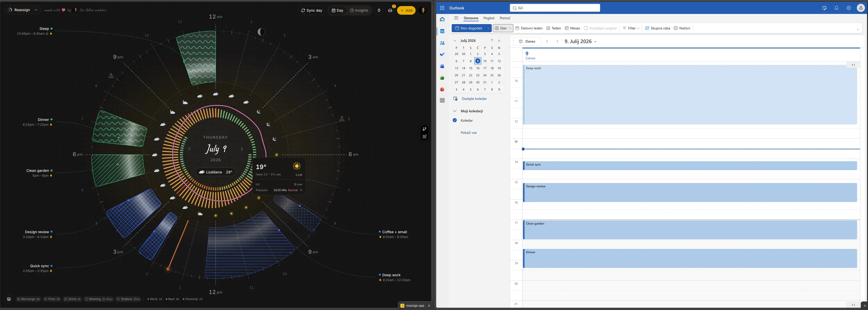Open Nov dogodek dropdown arrow
Viewport: 868px width, 310px height.
click(x=488, y=28)
